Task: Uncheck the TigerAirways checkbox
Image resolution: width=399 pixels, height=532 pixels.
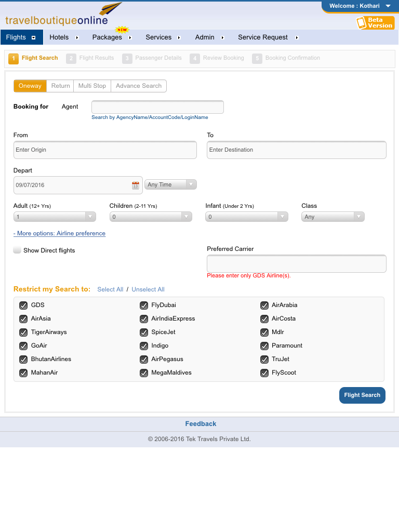Action: (23, 332)
